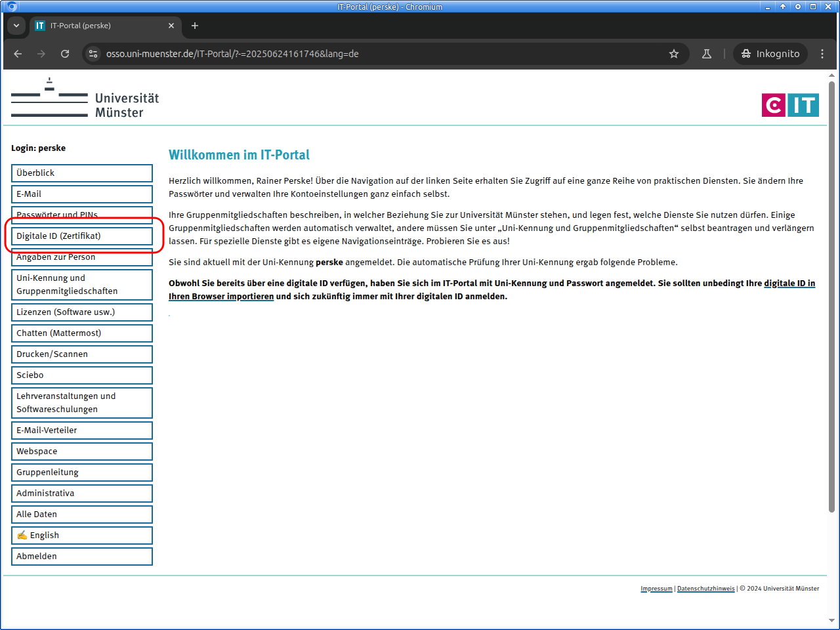Open the Impressum footer link
This screenshot has width=840, height=630.
point(656,589)
